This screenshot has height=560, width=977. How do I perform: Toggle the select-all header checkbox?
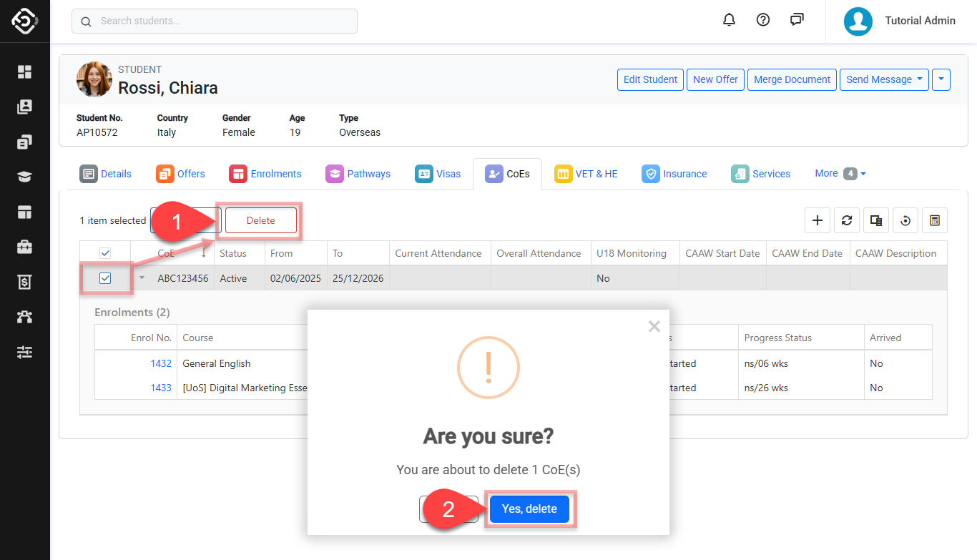[105, 253]
